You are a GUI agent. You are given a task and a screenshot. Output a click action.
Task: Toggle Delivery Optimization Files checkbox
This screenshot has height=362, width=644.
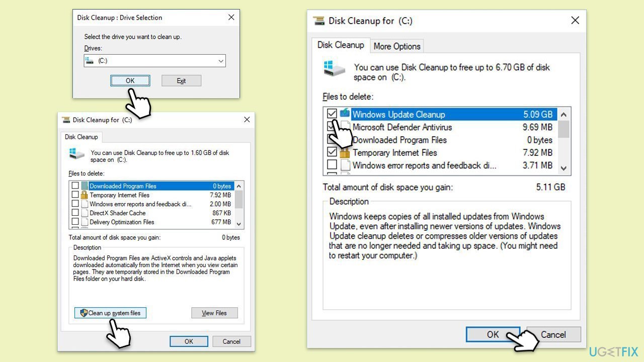[x=75, y=222]
